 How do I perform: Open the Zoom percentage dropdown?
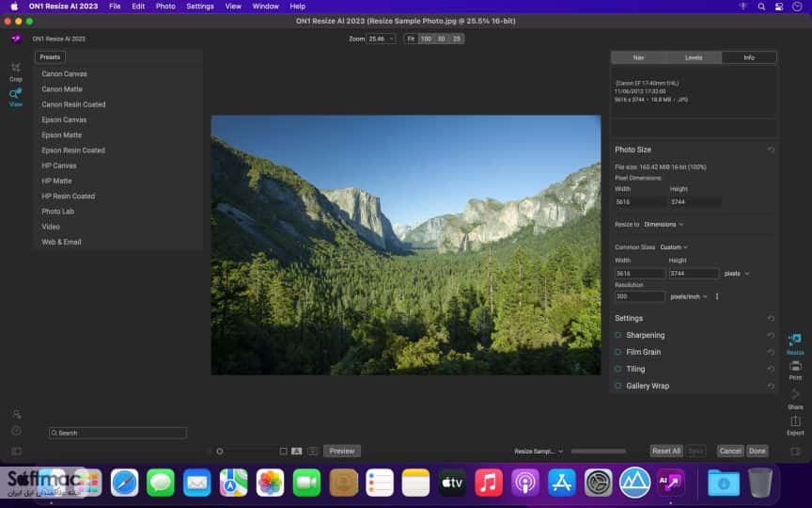[381, 39]
